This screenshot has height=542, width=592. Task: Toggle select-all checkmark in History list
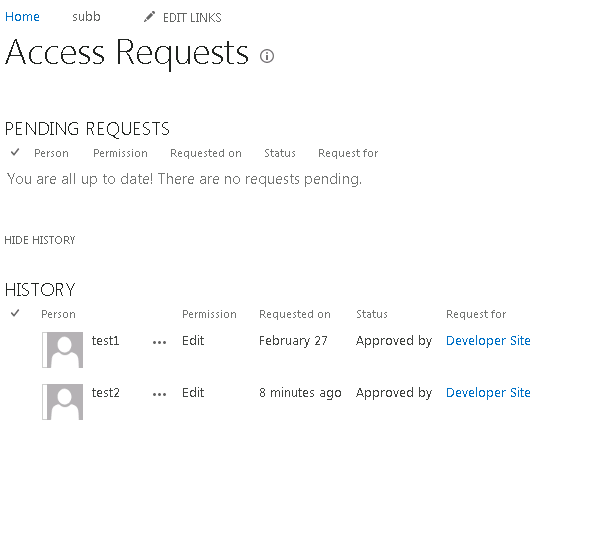click(x=15, y=313)
